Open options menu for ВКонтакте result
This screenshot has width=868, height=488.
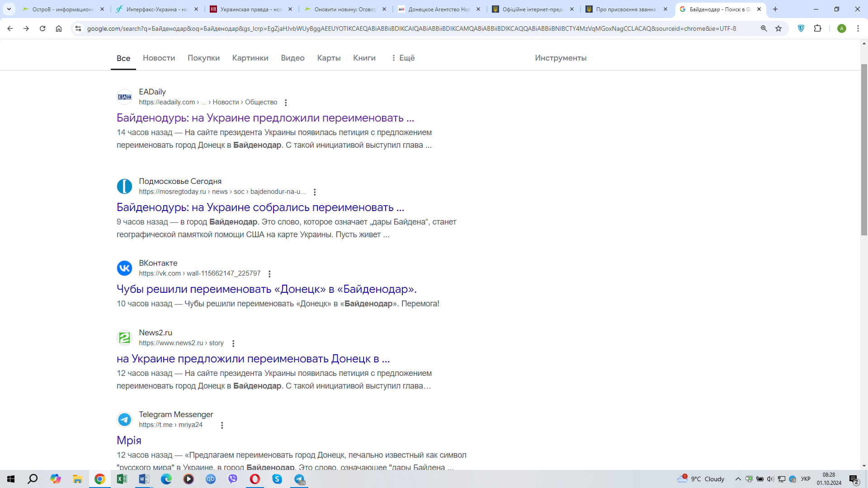[x=269, y=274]
